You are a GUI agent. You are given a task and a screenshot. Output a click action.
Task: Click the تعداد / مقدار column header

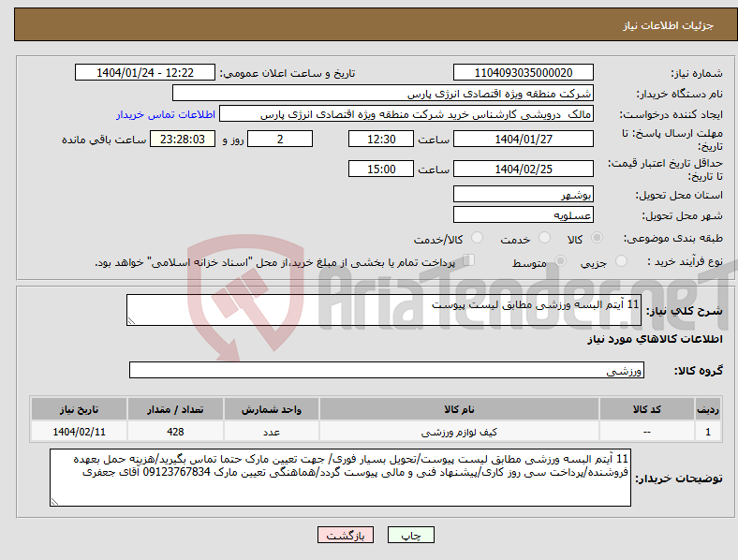(175, 409)
